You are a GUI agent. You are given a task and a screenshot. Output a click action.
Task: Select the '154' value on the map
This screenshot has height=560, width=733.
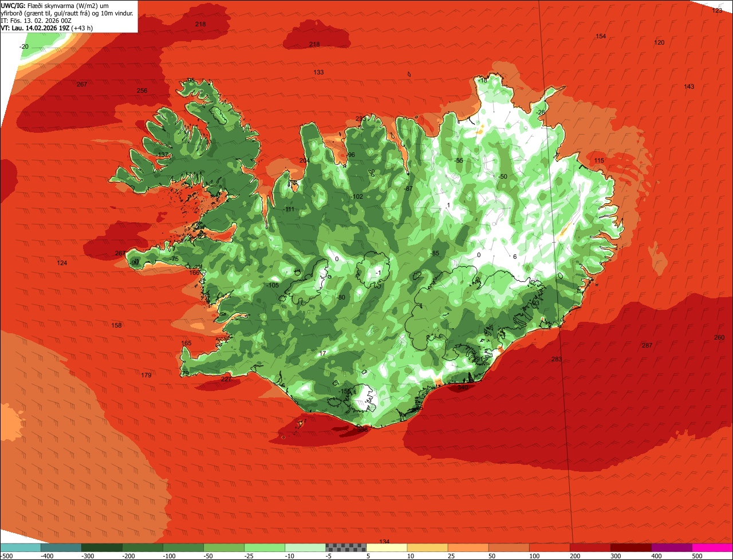(x=601, y=36)
